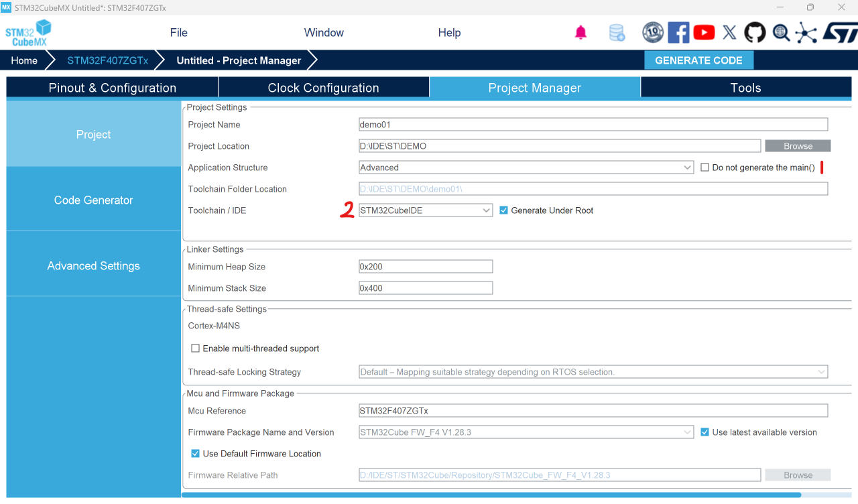This screenshot has height=504, width=858.
Task: Enable multi-threaded support checkbox
Action: pos(196,349)
